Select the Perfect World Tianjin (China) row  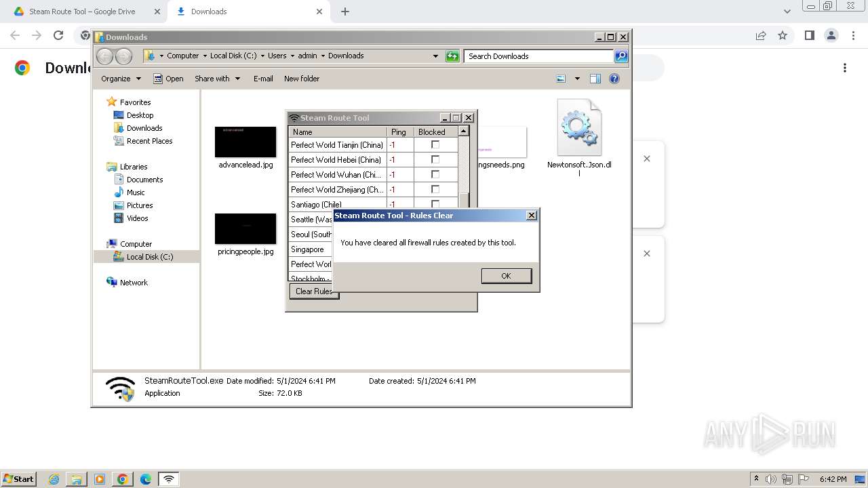(x=374, y=144)
